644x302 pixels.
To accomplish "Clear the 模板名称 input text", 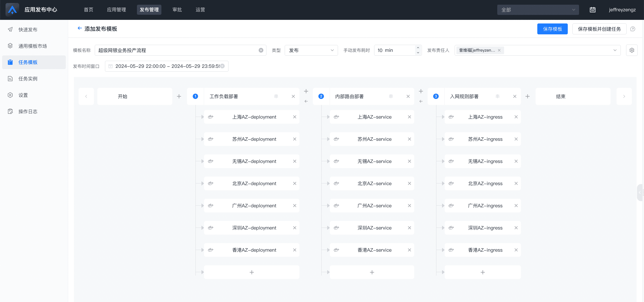I will [x=261, y=50].
